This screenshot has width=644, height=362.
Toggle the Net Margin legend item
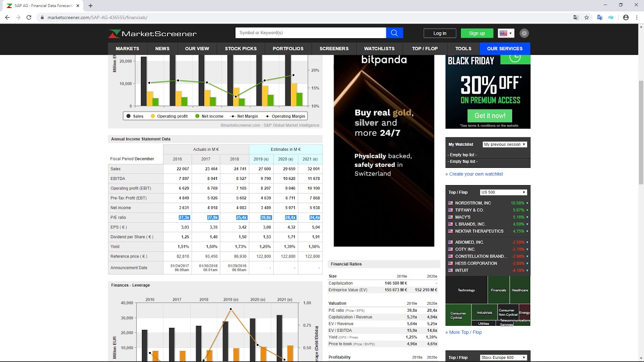[x=244, y=116]
